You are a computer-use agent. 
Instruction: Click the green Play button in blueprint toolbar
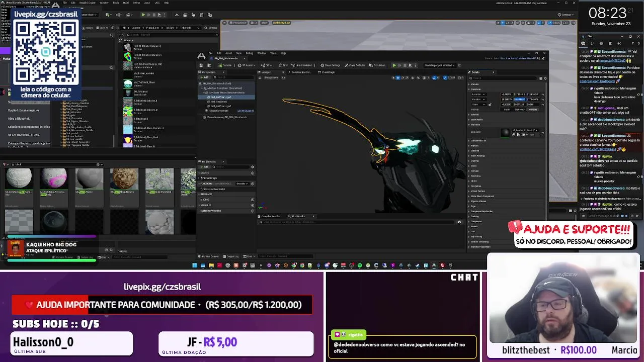point(394,65)
